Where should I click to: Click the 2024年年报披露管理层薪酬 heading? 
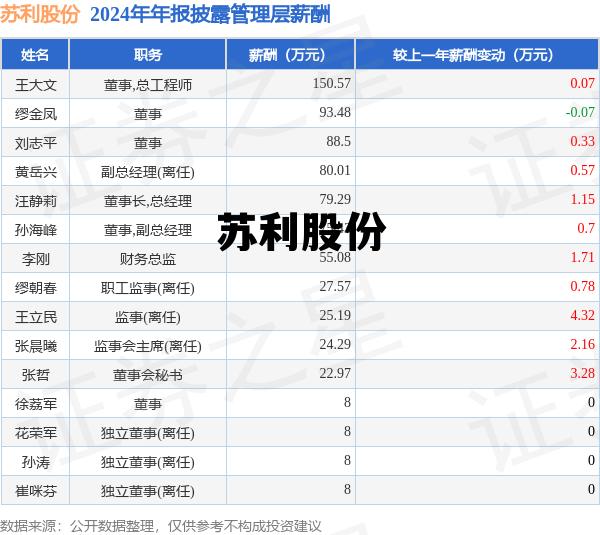point(210,15)
